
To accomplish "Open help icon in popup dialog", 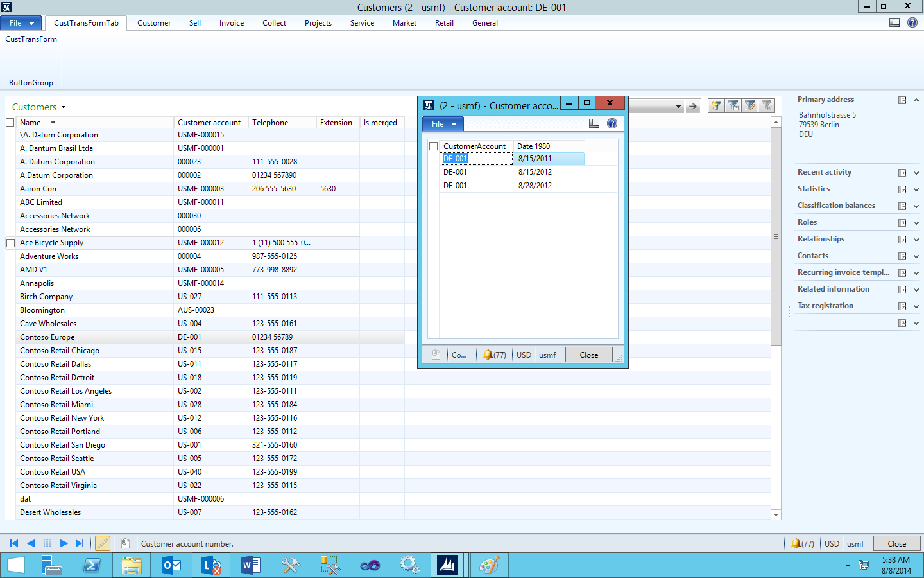I will pos(612,123).
